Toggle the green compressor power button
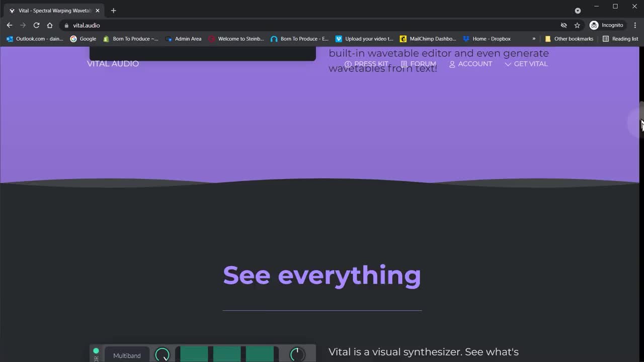The image size is (644, 362). click(x=96, y=351)
